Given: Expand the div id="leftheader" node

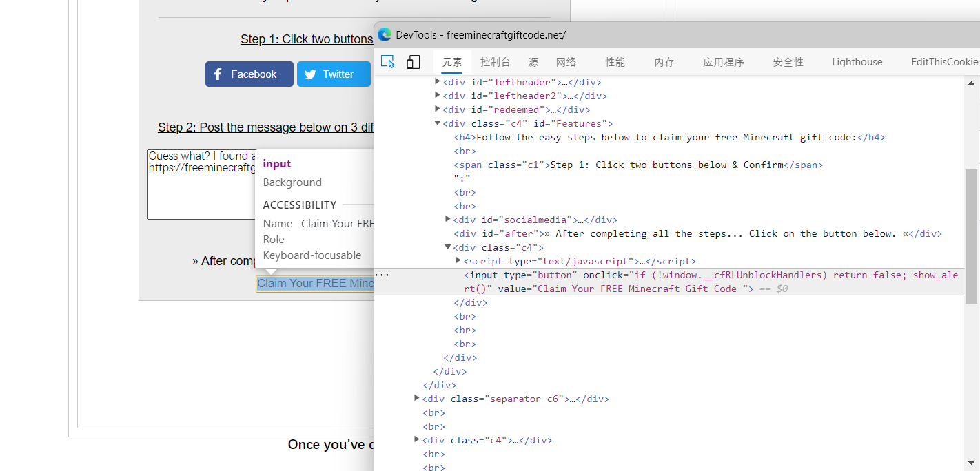Looking at the screenshot, I should pos(437,82).
